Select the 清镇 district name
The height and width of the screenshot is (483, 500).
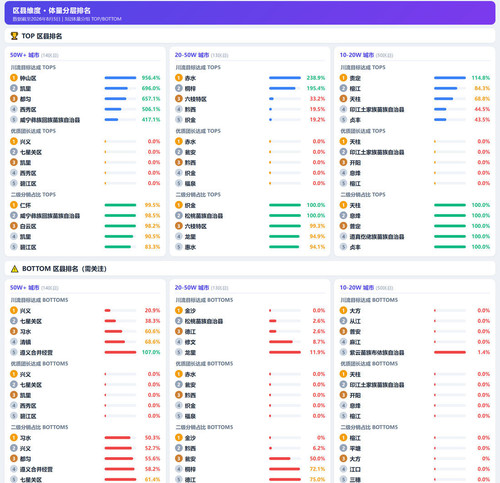25,342
